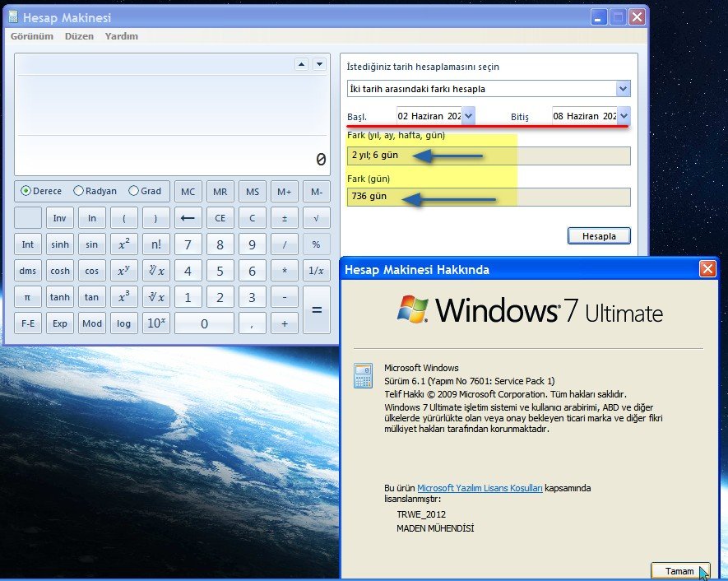Click the MR memory recall key
The width and height of the screenshot is (728, 581).
pos(220,192)
